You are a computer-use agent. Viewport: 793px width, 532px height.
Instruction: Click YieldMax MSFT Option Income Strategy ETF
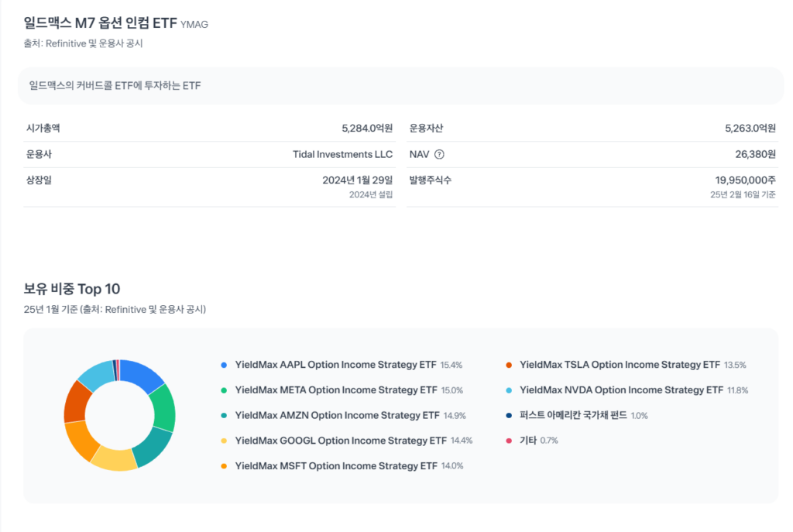[336, 465]
